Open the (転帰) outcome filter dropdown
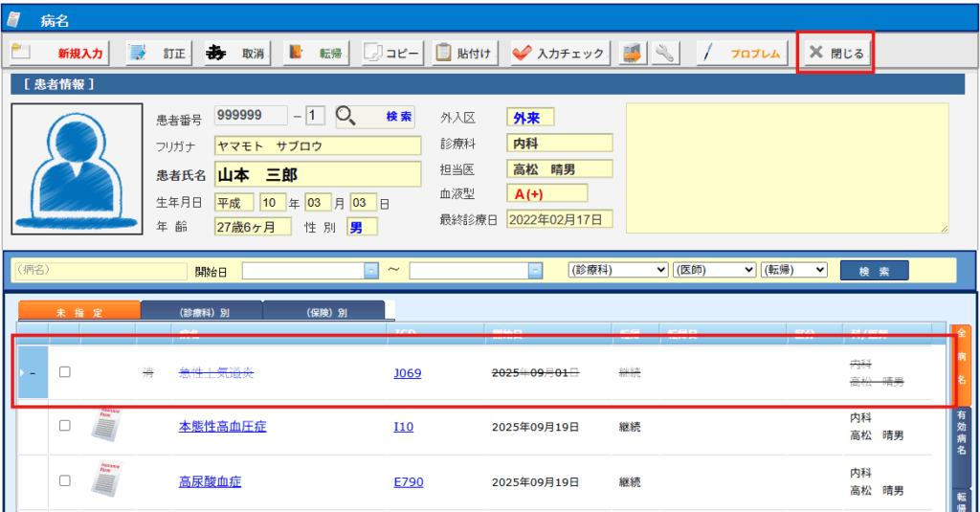Viewport: 980px width, 512px height. [793, 271]
